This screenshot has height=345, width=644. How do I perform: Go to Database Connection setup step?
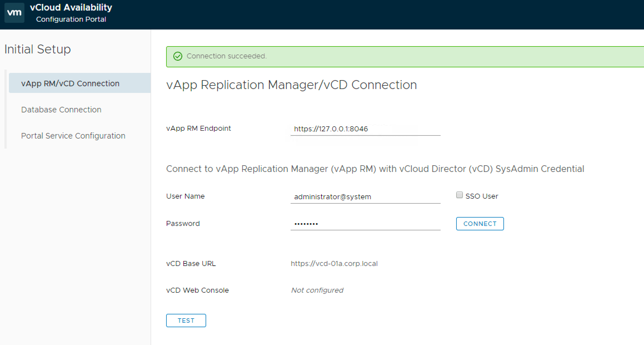pos(61,110)
